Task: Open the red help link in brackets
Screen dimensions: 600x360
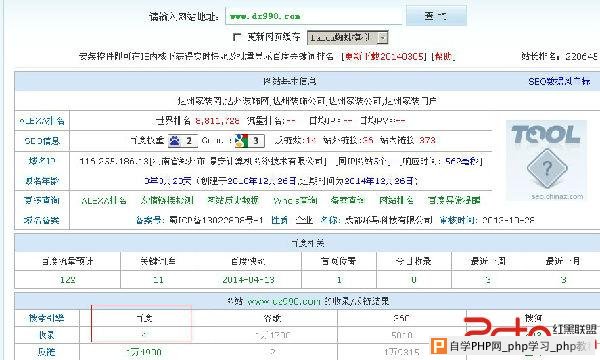Action: [x=443, y=57]
